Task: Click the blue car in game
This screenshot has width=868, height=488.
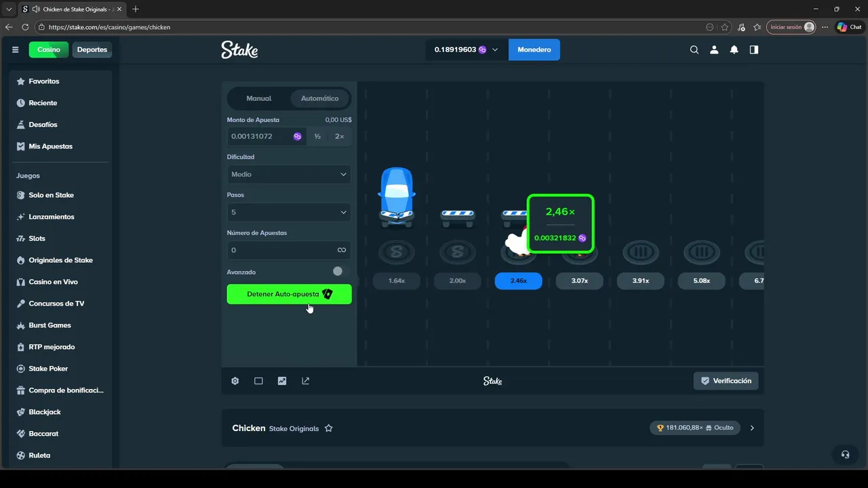Action: 396,196
